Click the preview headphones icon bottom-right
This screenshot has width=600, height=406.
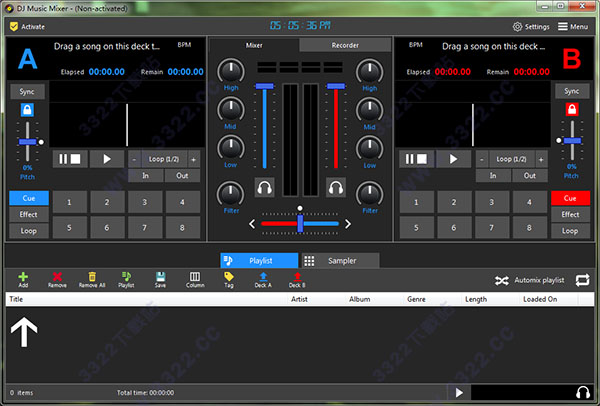583,393
